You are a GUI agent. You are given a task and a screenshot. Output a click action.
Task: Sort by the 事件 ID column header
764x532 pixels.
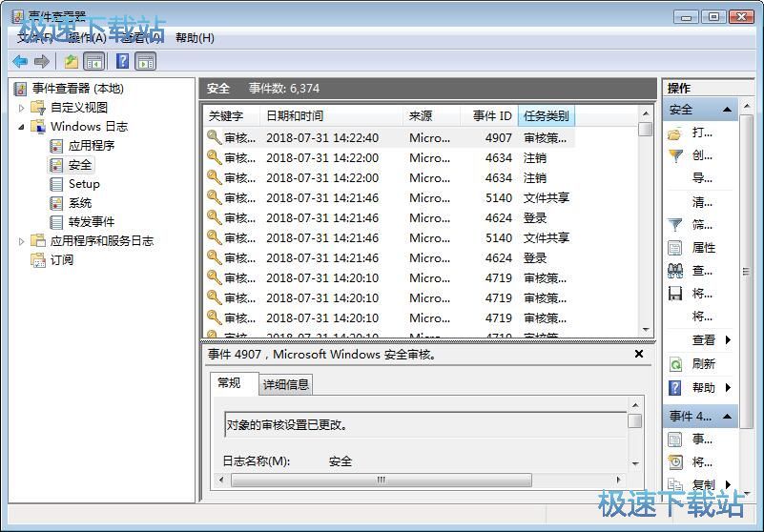point(489,116)
